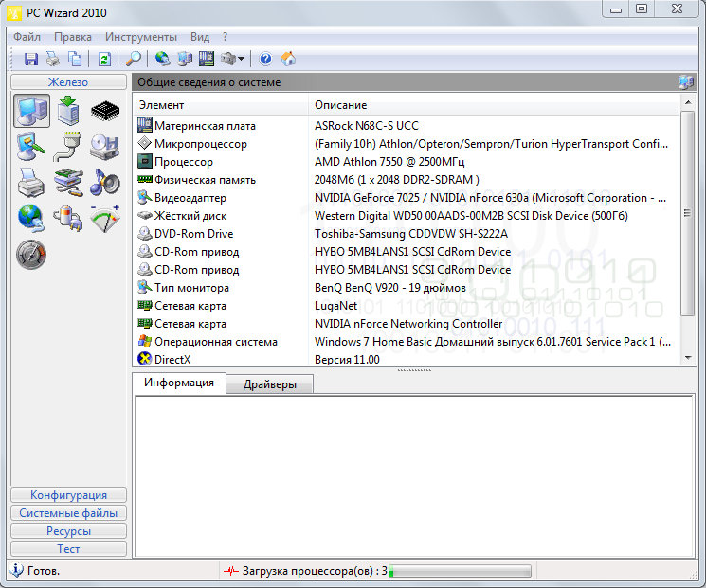Click the Готов. status bar text
706x588 pixels.
pos(44,571)
